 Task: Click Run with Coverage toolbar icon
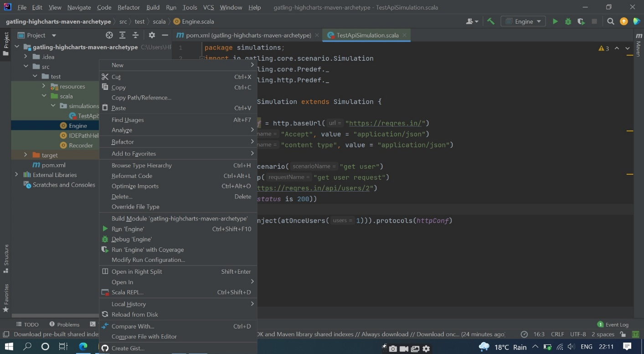[x=581, y=21]
